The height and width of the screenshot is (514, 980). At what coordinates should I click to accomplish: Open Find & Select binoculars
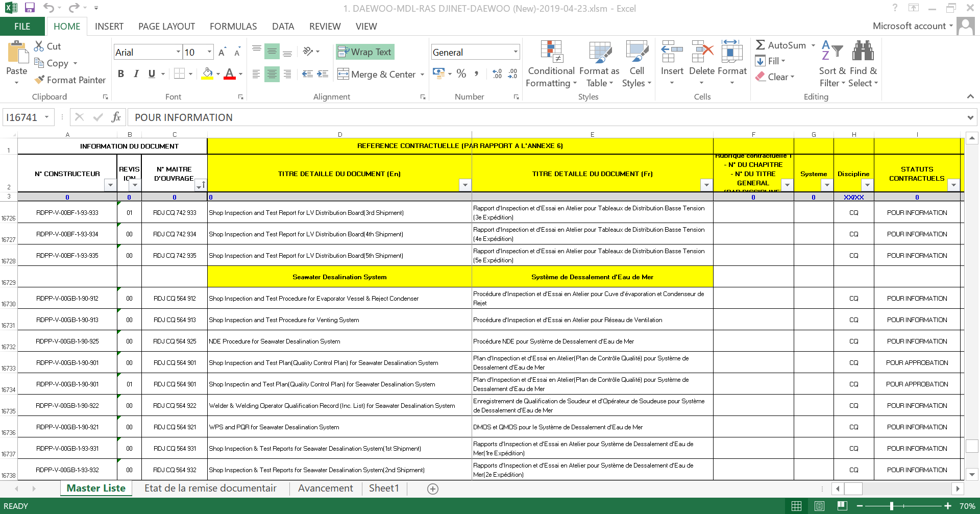(864, 64)
